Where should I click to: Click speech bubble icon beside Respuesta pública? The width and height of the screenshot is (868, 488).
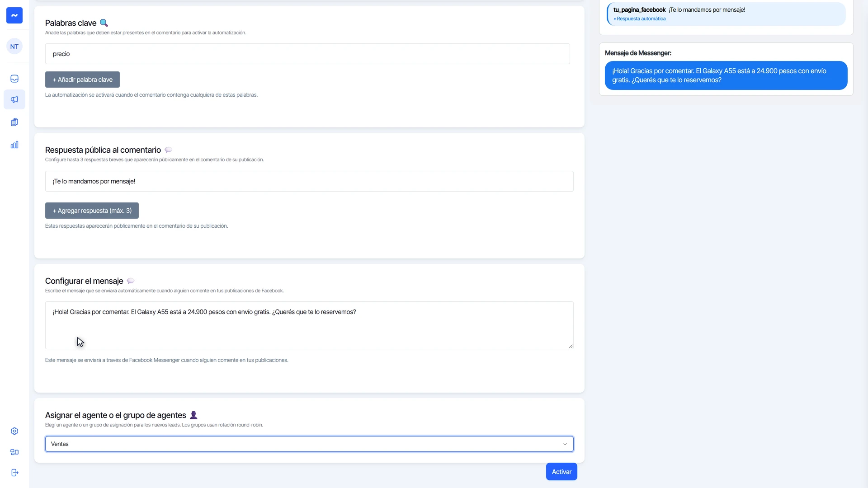(168, 150)
